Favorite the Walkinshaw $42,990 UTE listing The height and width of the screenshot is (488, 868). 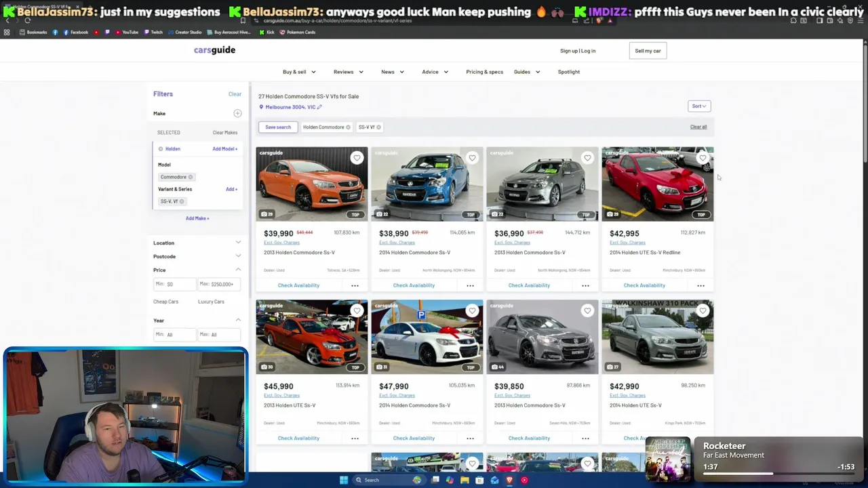pos(703,310)
